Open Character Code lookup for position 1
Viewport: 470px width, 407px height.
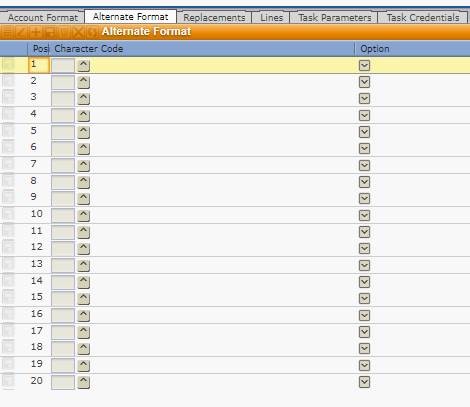tap(83, 65)
